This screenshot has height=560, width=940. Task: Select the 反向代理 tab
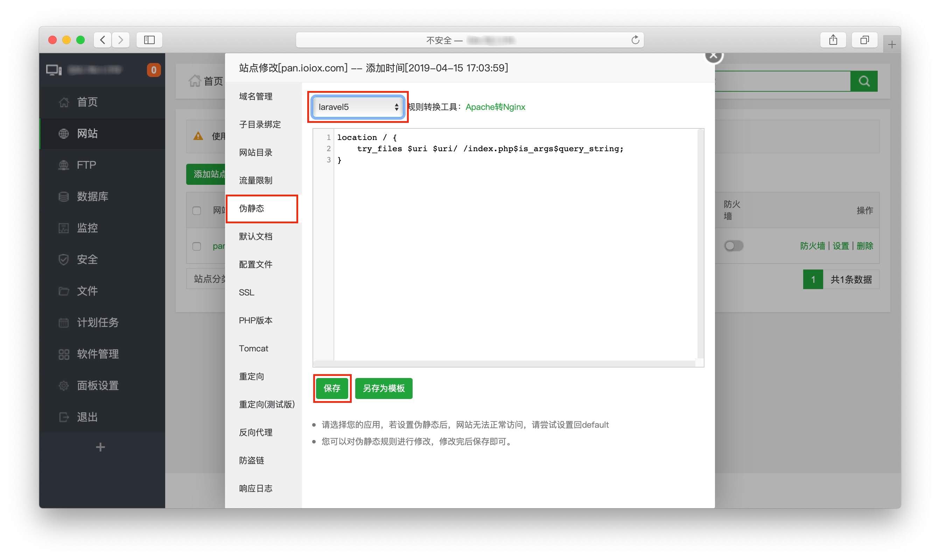263,433
